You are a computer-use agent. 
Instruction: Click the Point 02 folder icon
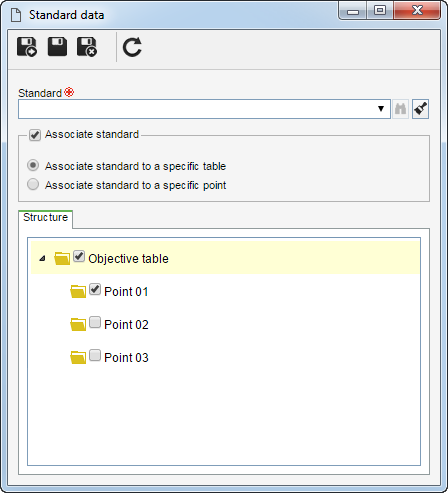(78, 324)
